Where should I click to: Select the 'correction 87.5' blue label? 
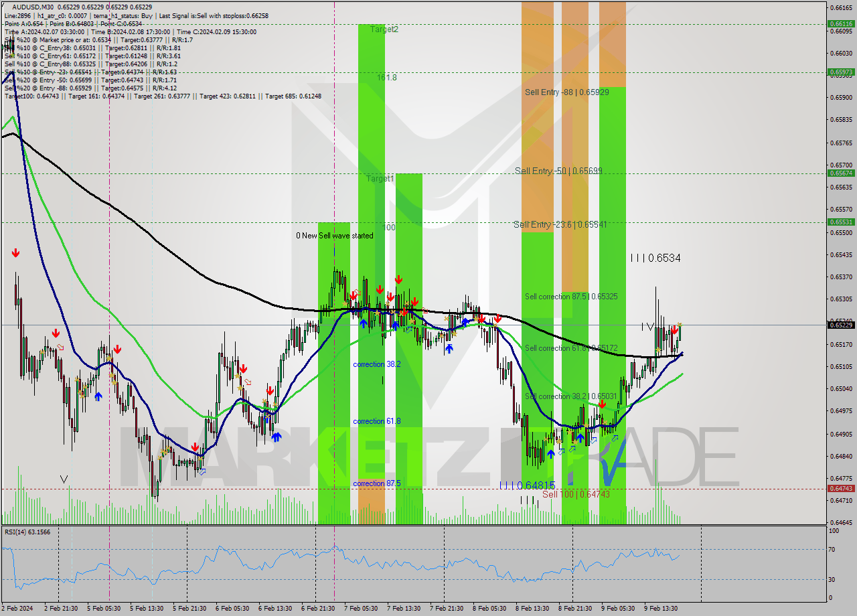[x=377, y=483]
